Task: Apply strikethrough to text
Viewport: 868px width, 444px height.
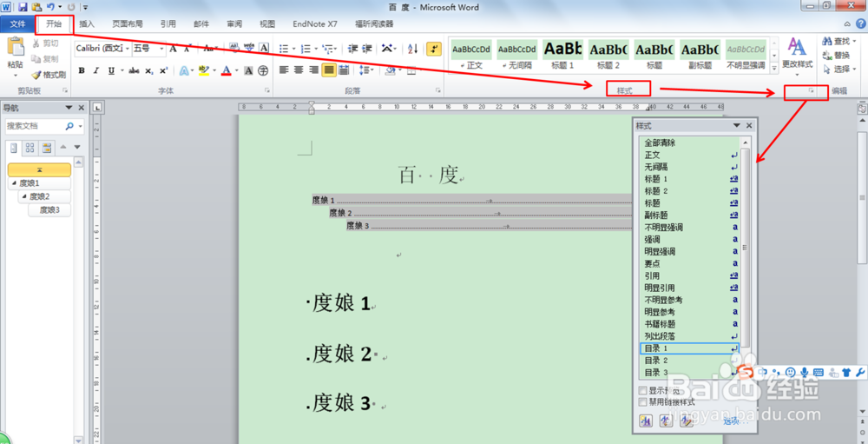Action: [x=134, y=71]
